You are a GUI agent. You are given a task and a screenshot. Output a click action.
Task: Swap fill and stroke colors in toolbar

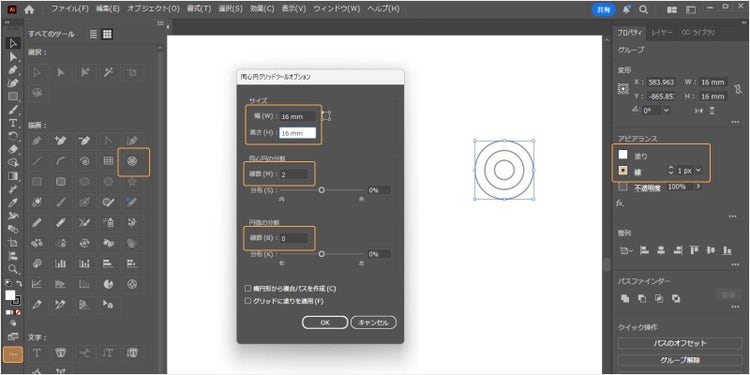pyautogui.click(x=19, y=284)
